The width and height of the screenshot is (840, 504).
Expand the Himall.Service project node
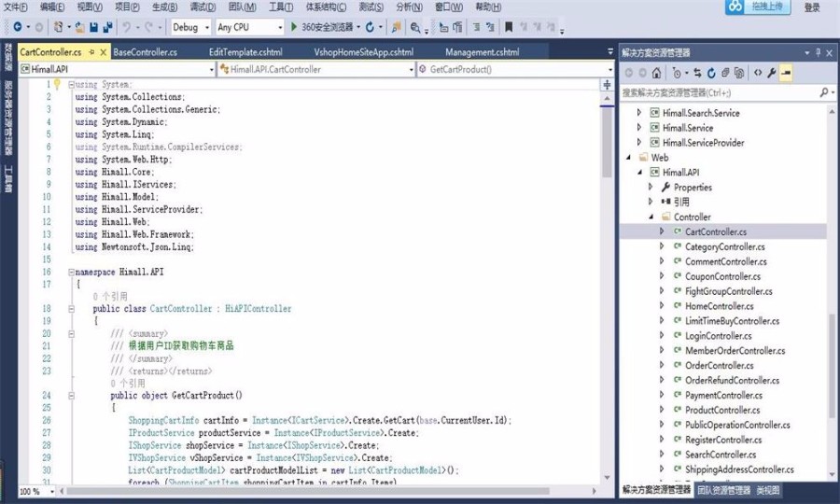[639, 128]
